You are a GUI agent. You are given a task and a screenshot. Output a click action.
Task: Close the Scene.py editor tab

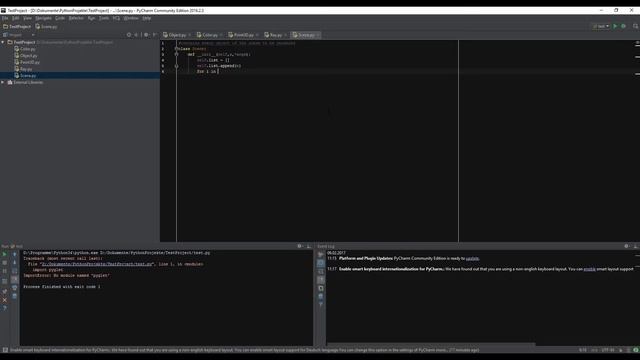coord(318,35)
